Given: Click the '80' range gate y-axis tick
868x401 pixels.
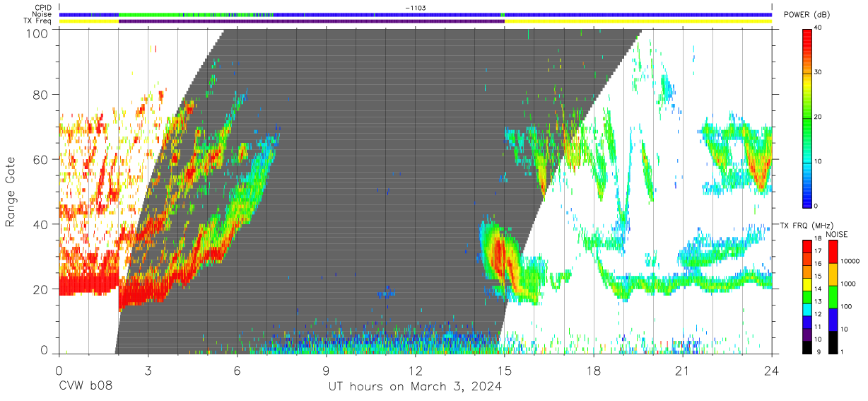Looking at the screenshot, I should point(42,94).
